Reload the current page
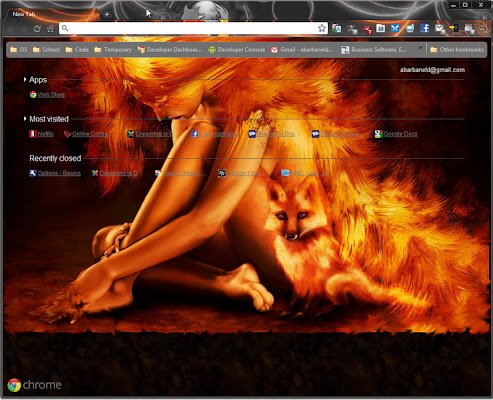Image resolution: width=493 pixels, height=400 pixels. tap(37, 29)
